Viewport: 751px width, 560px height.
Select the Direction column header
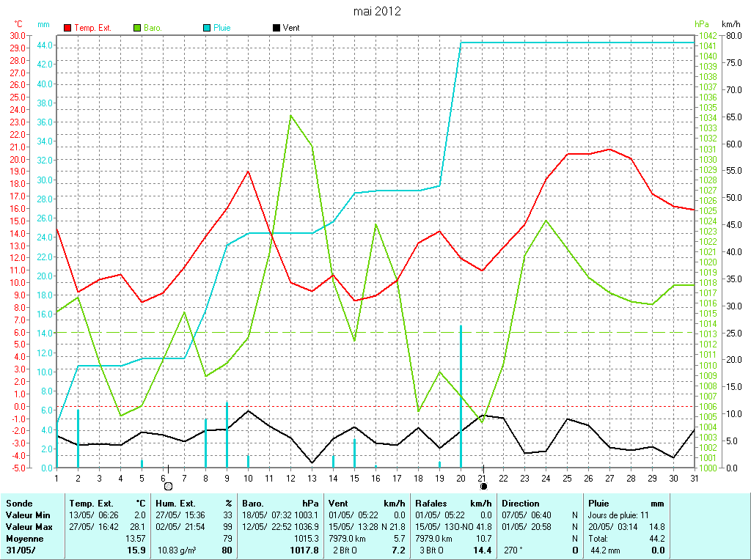(x=520, y=504)
